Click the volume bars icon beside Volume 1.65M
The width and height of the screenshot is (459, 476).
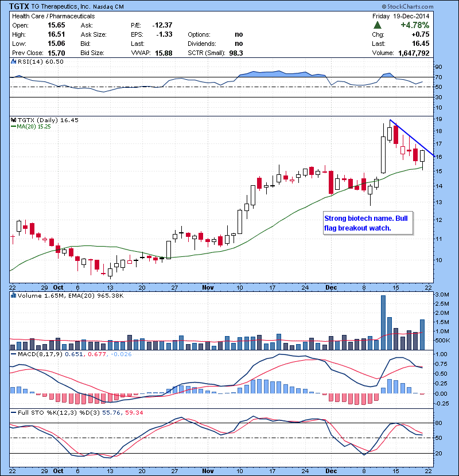(13, 295)
